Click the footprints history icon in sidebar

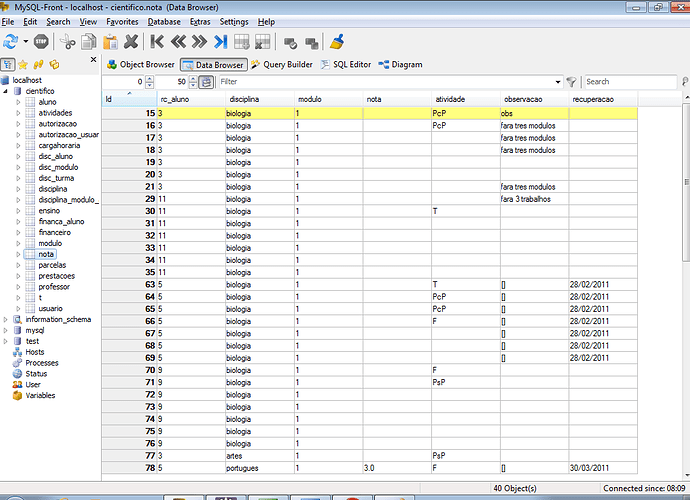click(38, 65)
